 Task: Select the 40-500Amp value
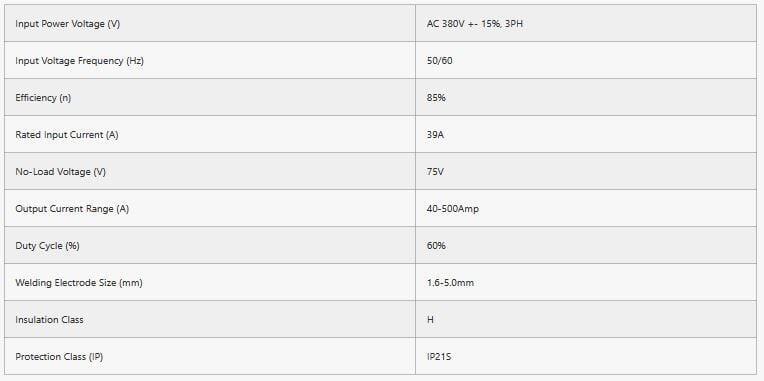453,209
